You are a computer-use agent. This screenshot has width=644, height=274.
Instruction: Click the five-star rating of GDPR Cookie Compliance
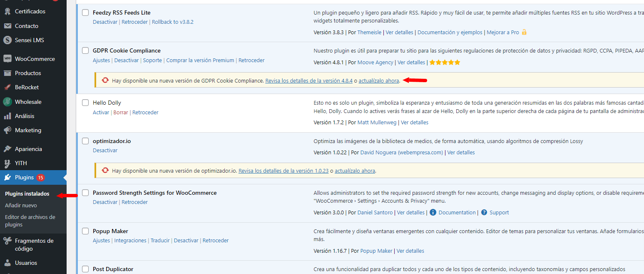[x=445, y=62]
